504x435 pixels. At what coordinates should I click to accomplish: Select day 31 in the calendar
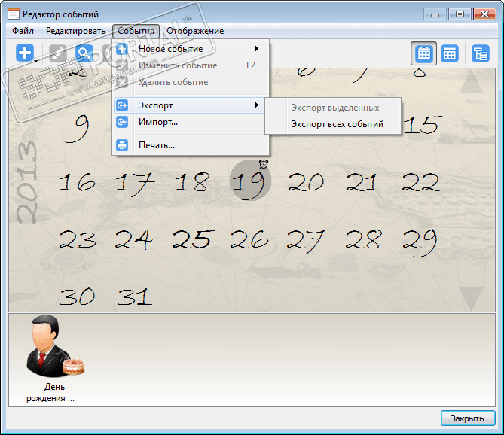tap(134, 297)
